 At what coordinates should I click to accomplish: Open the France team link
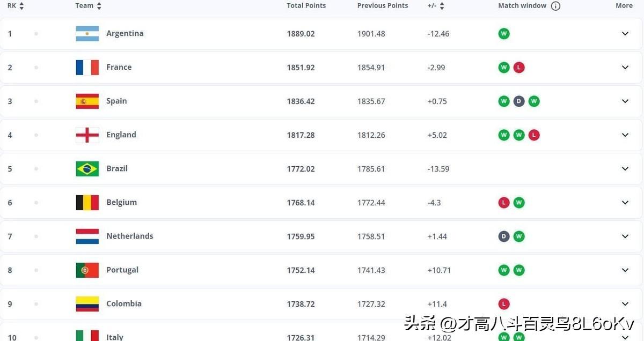119,68
